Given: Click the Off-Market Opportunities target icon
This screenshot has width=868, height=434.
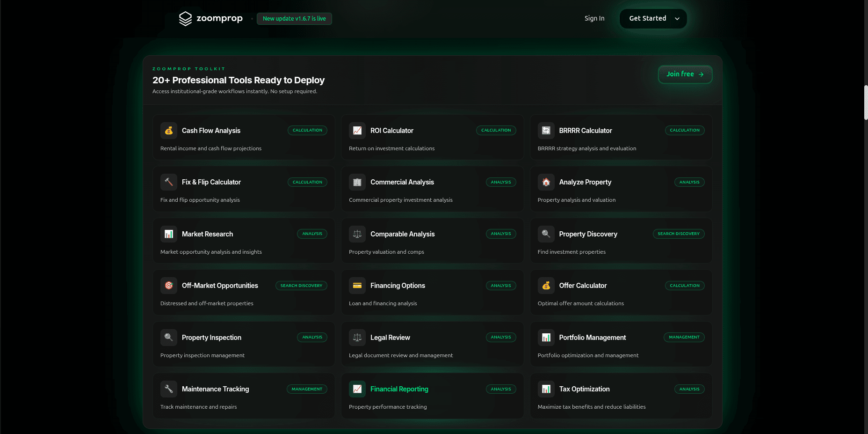Looking at the screenshot, I should coord(169,286).
